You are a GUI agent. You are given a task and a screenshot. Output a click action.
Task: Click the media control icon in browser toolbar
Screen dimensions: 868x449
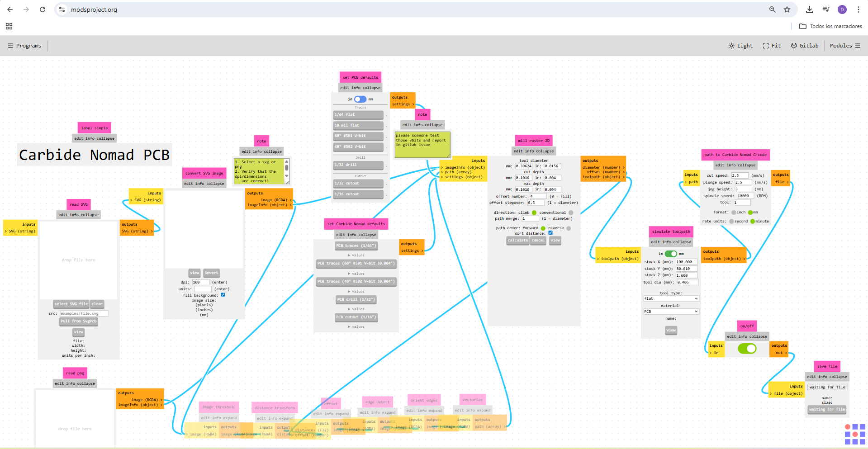[x=826, y=9]
